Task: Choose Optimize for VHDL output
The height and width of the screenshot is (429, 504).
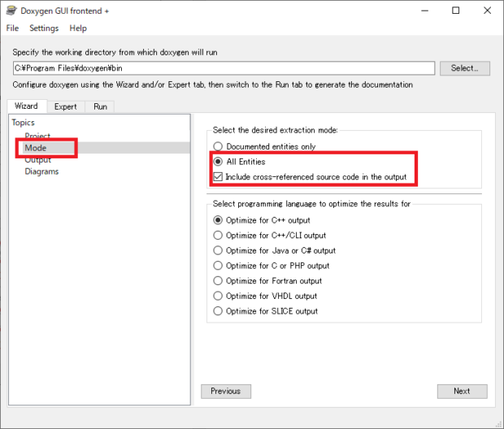Action: point(217,296)
